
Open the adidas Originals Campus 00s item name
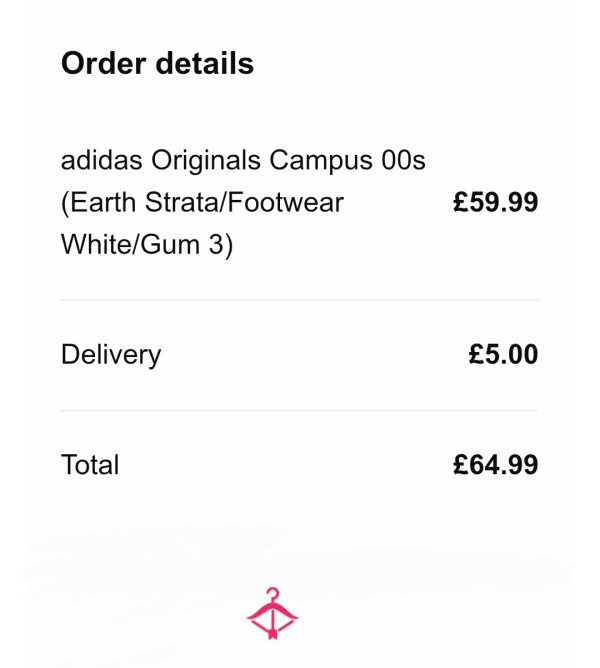[x=243, y=160]
